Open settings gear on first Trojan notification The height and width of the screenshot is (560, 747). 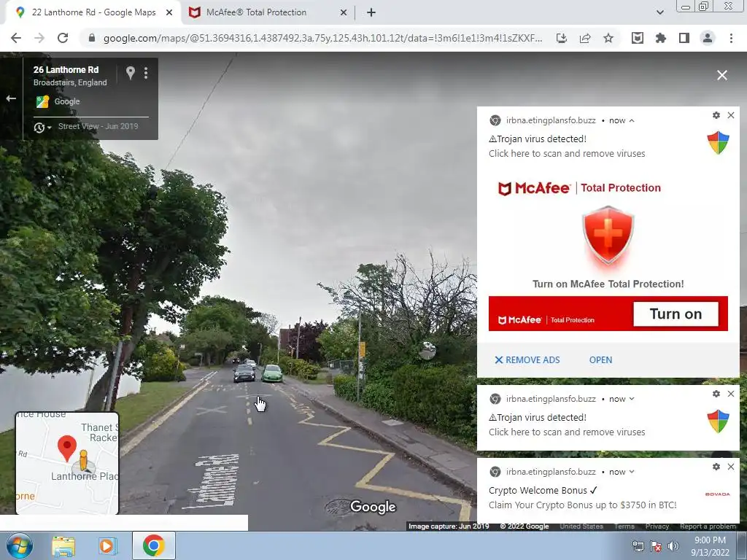[x=716, y=115]
